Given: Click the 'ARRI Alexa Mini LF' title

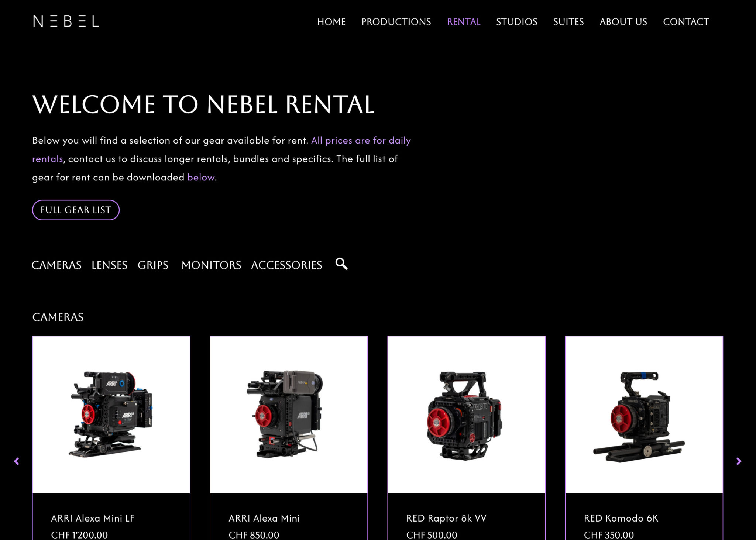Looking at the screenshot, I should (x=93, y=518).
